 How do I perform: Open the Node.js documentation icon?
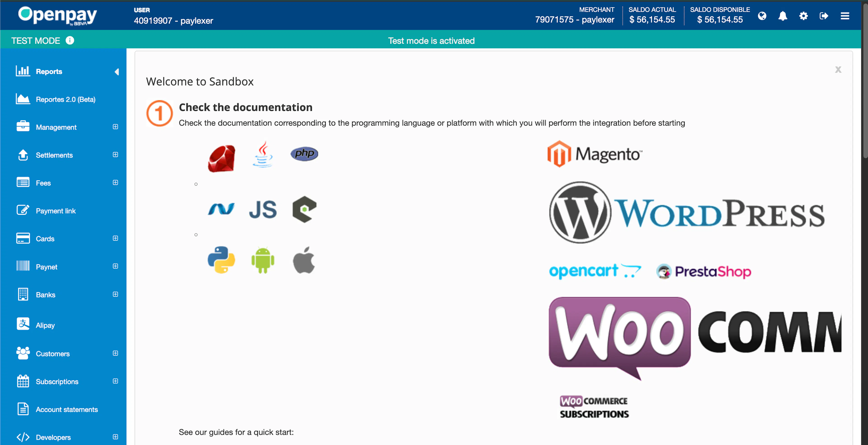304,209
